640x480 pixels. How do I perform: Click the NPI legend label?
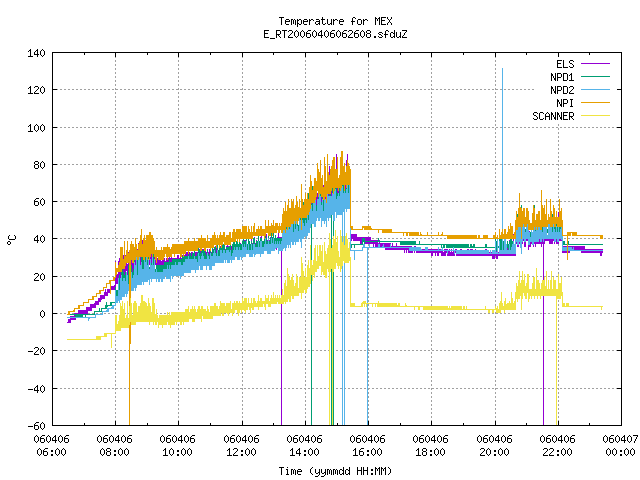565,103
